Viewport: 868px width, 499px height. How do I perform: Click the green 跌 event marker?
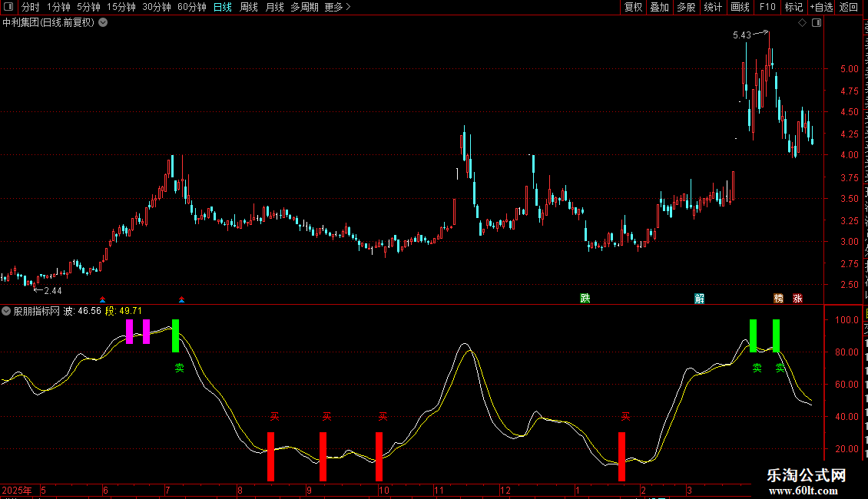tap(585, 298)
